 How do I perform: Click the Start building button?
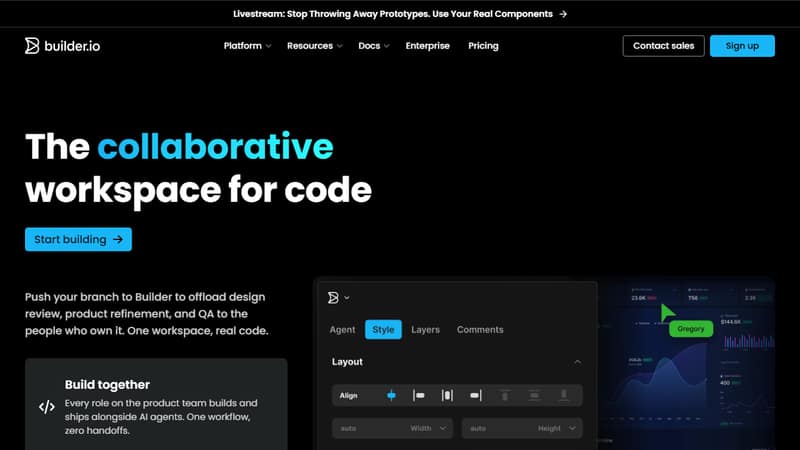[x=78, y=239]
